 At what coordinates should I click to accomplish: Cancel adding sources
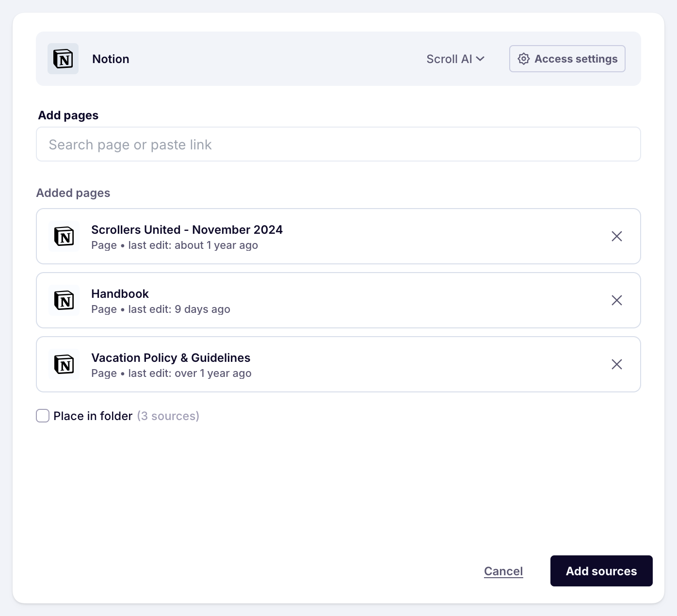[x=503, y=571]
